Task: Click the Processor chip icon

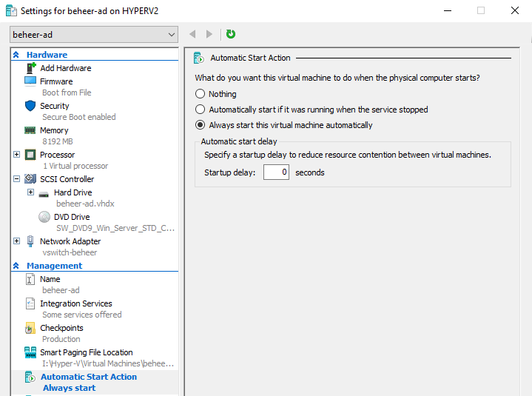Action: [x=30, y=155]
